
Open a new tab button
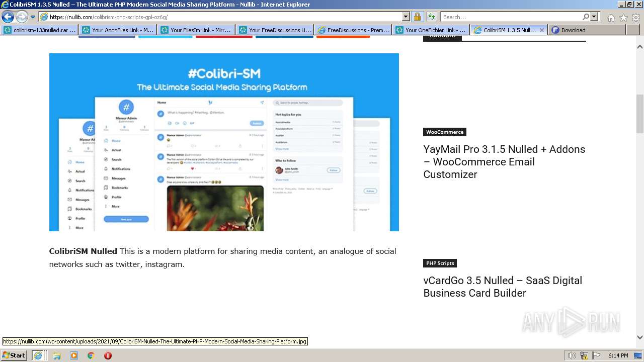coord(632,30)
